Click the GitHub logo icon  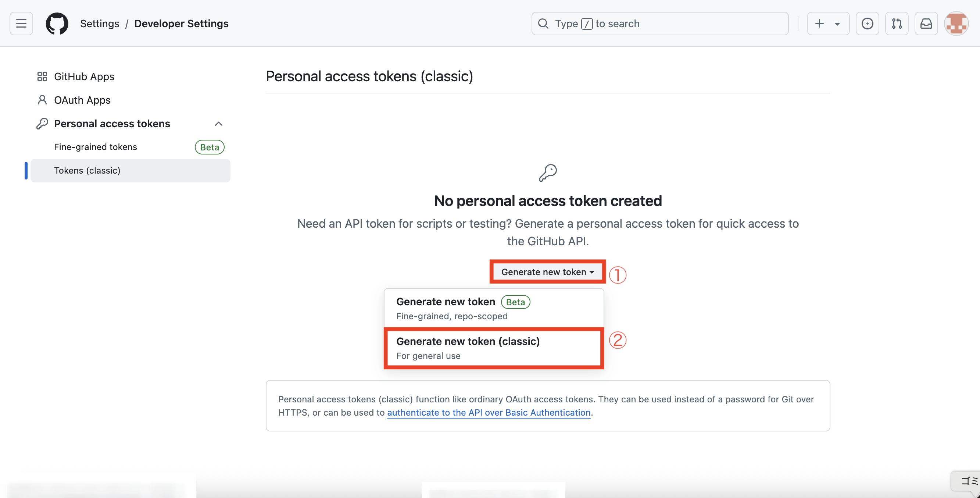(57, 23)
